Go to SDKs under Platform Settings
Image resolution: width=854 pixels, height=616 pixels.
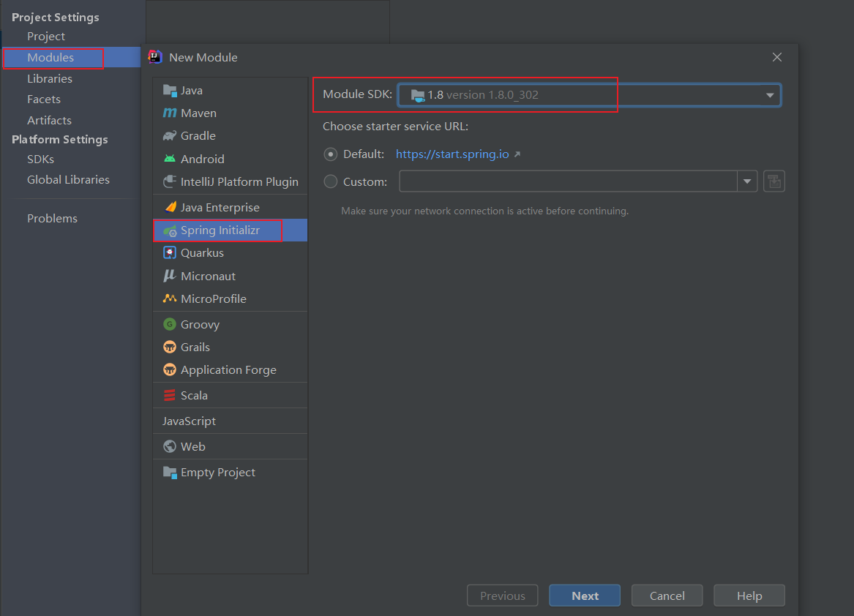click(41, 159)
